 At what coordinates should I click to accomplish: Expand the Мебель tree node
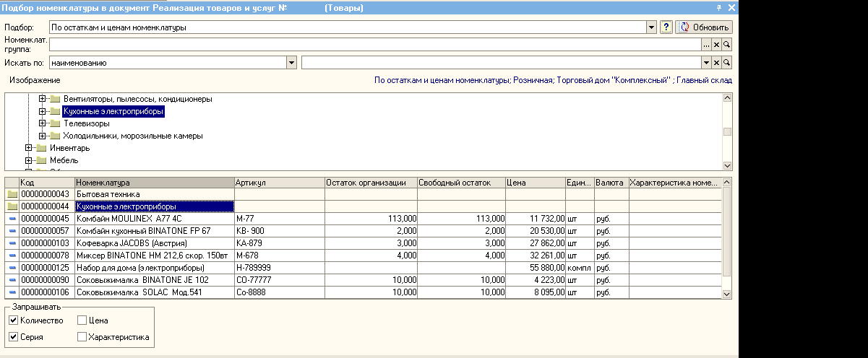tap(29, 160)
